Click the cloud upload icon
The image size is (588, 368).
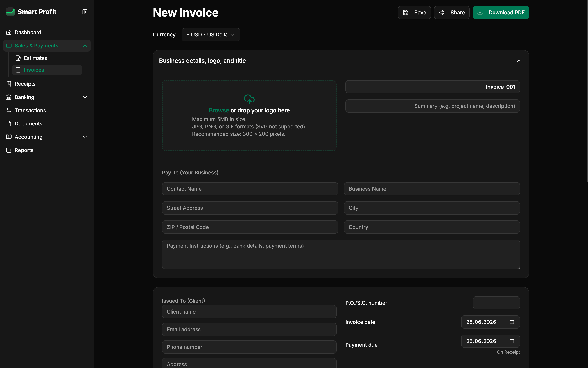pyautogui.click(x=249, y=99)
